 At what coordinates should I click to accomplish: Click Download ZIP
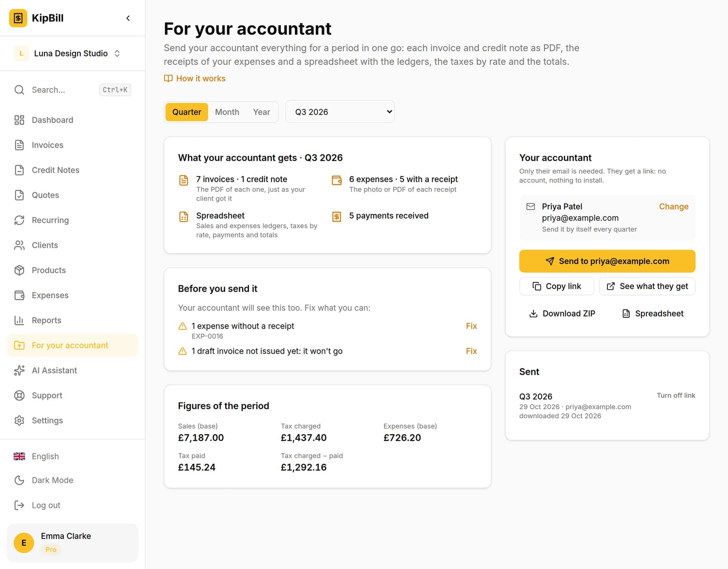tap(562, 314)
